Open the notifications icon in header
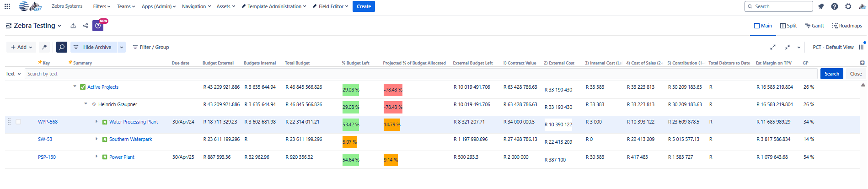The height and width of the screenshot is (189, 868). pos(821,6)
